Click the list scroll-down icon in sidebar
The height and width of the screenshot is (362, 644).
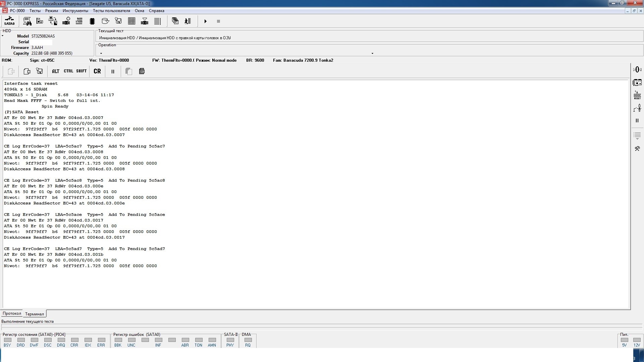click(637, 136)
